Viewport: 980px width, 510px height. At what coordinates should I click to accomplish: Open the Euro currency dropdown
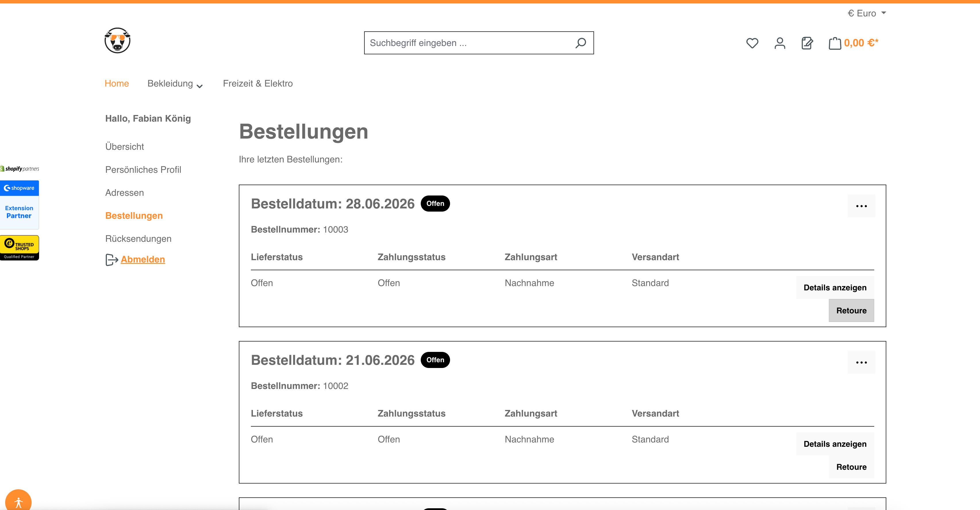pyautogui.click(x=867, y=13)
